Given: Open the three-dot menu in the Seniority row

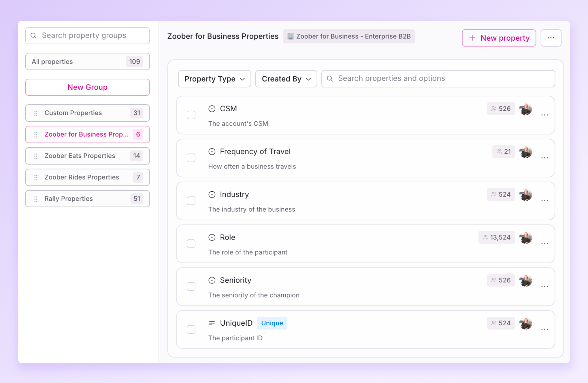Looking at the screenshot, I should click(x=544, y=286).
